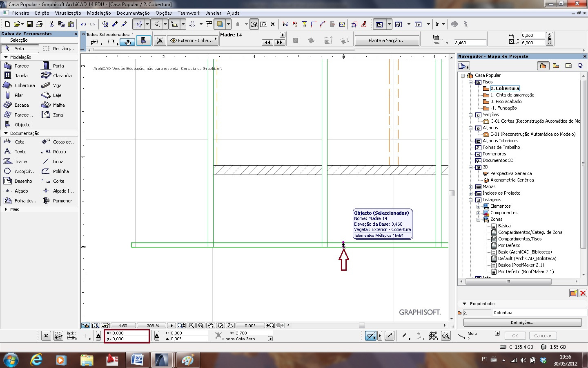Click the horizontal scrollbar thumb in drawing
This screenshot has width=588, height=368.
(x=362, y=325)
